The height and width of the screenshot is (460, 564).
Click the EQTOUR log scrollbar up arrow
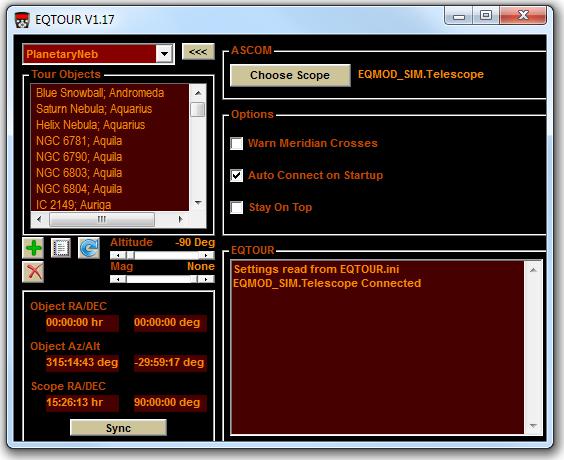533,270
